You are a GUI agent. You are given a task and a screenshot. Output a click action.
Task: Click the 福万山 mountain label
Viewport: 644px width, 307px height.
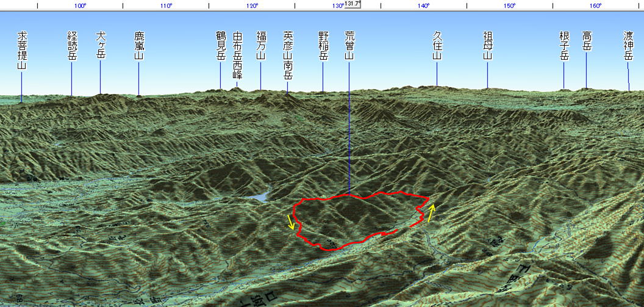coord(261,46)
